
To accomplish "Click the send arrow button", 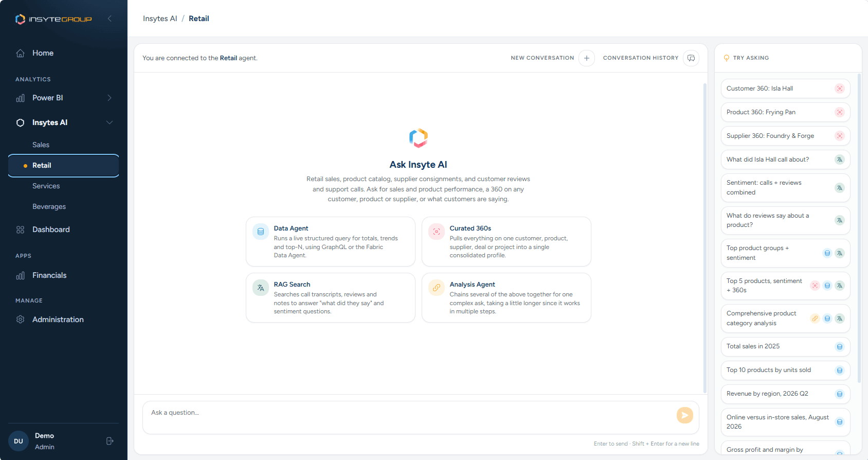I will (685, 415).
